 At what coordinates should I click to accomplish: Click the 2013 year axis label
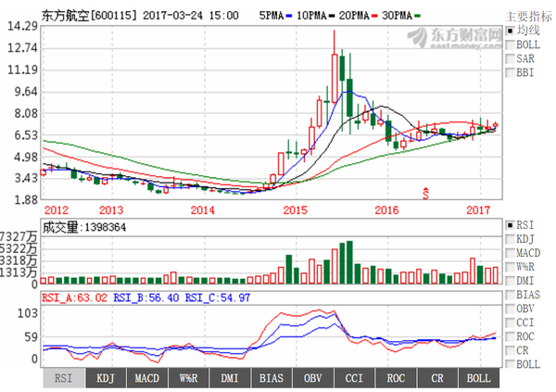[111, 210]
